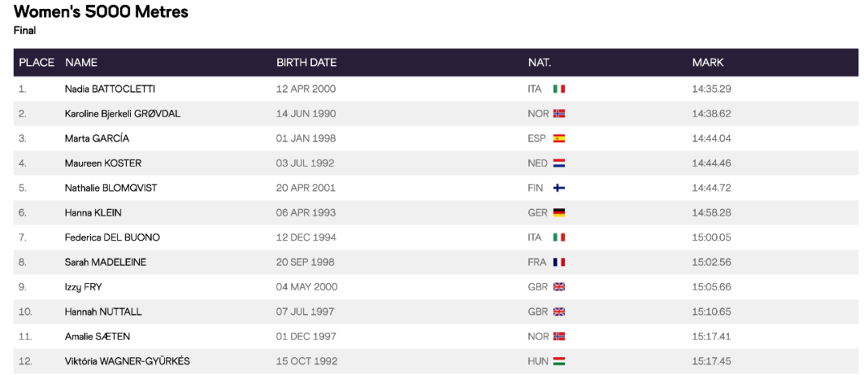Click Amalie SÆTEN's name

96,336
